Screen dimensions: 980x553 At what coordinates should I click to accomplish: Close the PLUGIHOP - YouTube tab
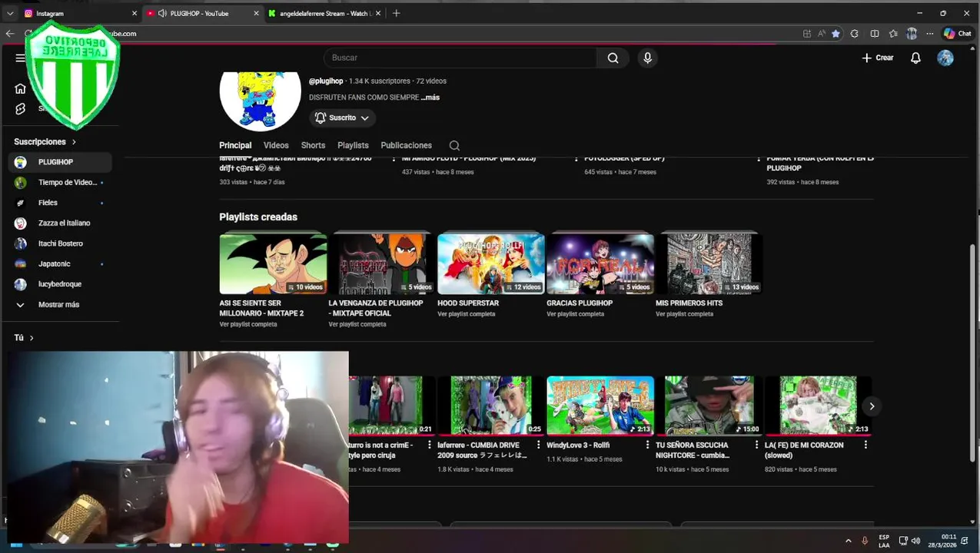[x=256, y=13]
